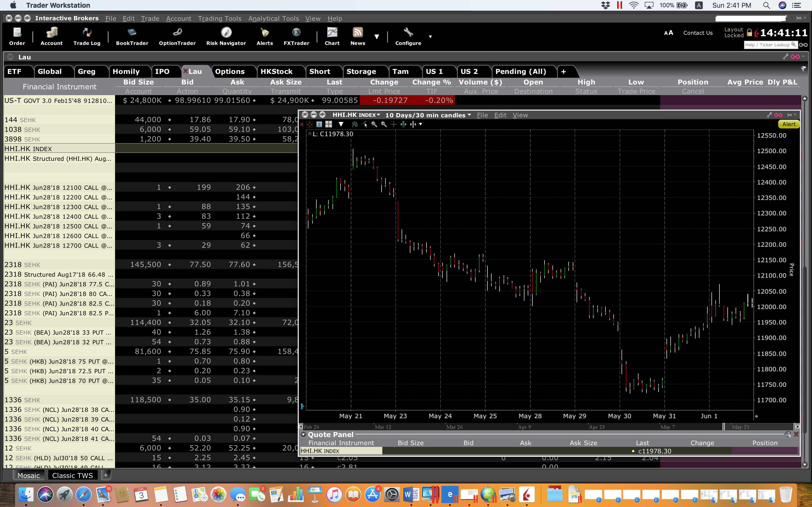Toggle chart text annotation T button
This screenshot has height=507, width=812.
tap(319, 124)
